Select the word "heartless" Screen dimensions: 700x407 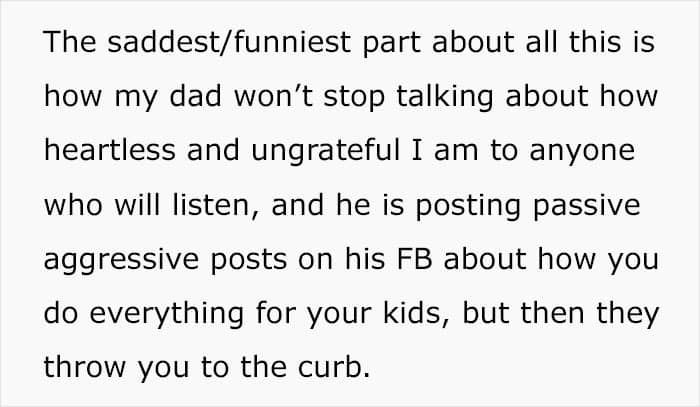110,150
